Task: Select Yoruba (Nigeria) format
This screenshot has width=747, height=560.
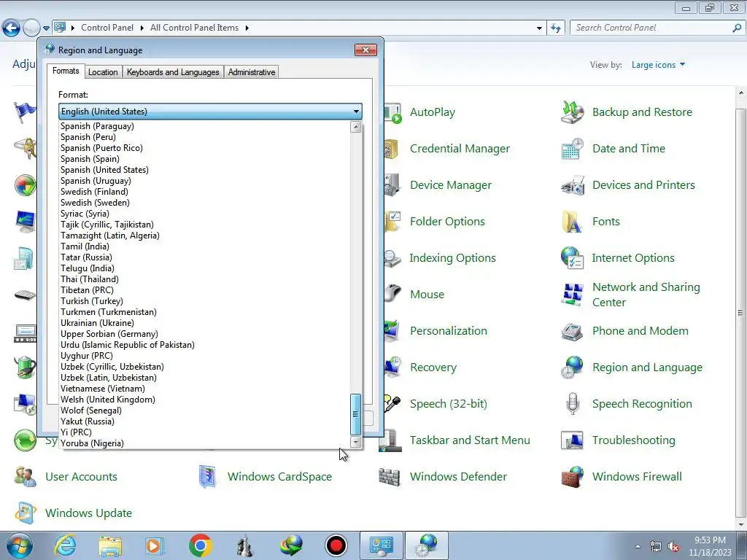Action: pos(205,443)
